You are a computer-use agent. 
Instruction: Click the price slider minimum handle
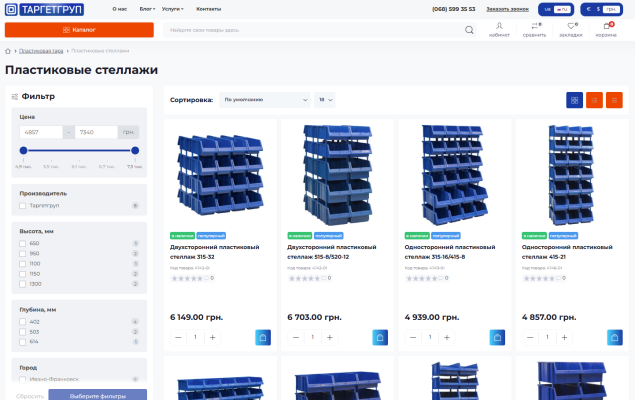coord(23,151)
